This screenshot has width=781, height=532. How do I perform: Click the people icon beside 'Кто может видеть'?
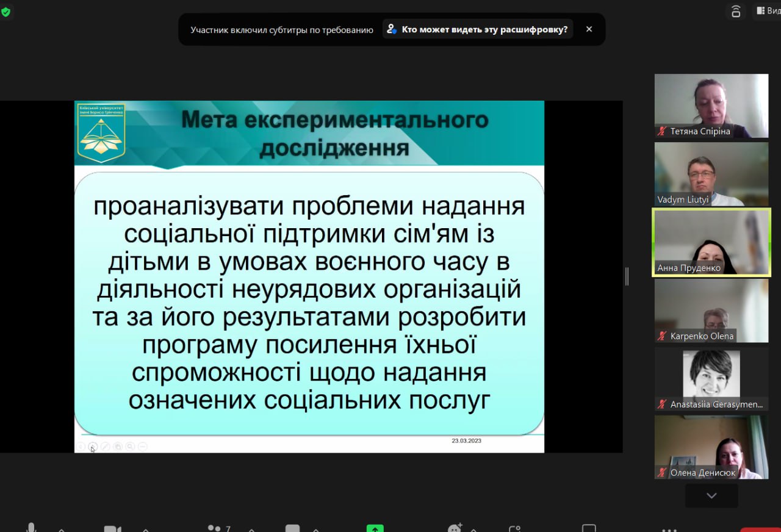392,29
